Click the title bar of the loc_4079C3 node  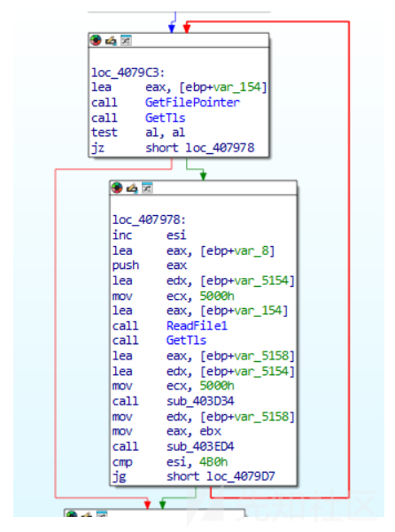coord(179,41)
